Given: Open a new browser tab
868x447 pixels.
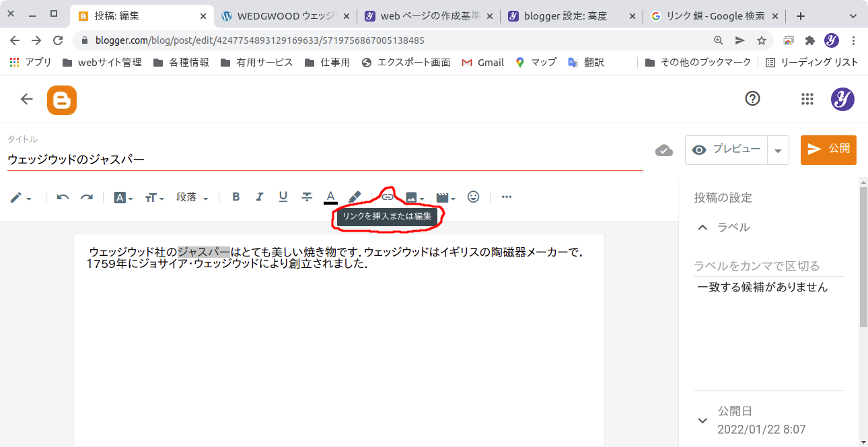Looking at the screenshot, I should pos(800,16).
